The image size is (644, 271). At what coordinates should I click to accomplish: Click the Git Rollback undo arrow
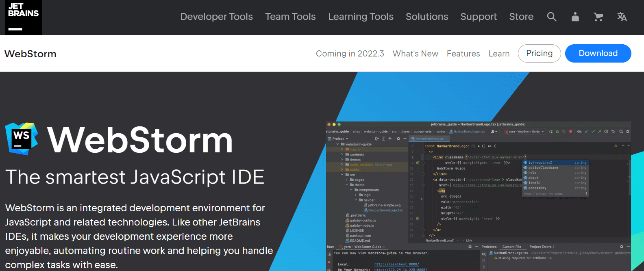(613, 132)
